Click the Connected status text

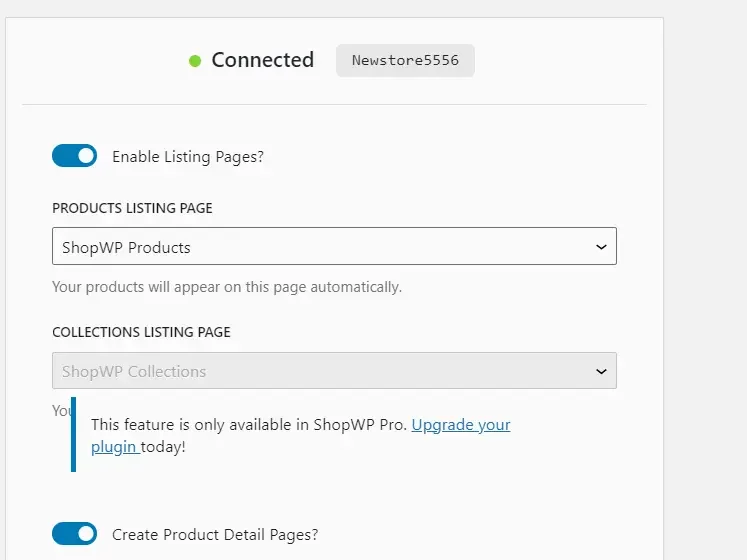262,60
